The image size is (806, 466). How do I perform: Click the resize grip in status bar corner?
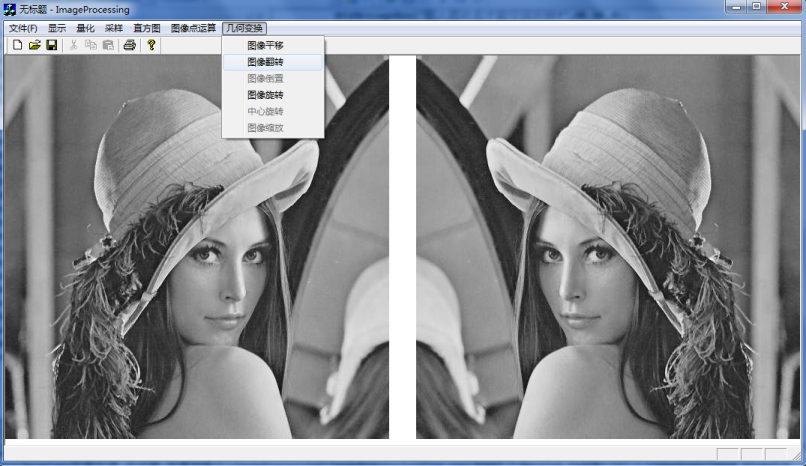coord(796,455)
